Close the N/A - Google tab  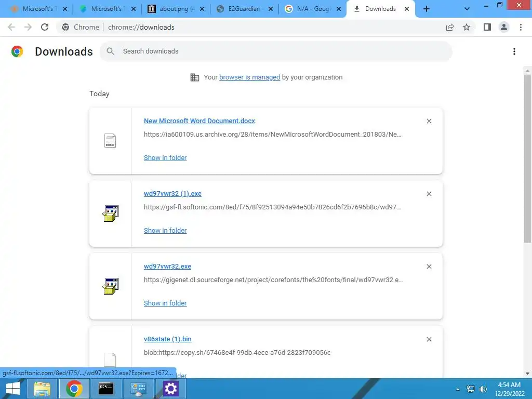(x=339, y=9)
